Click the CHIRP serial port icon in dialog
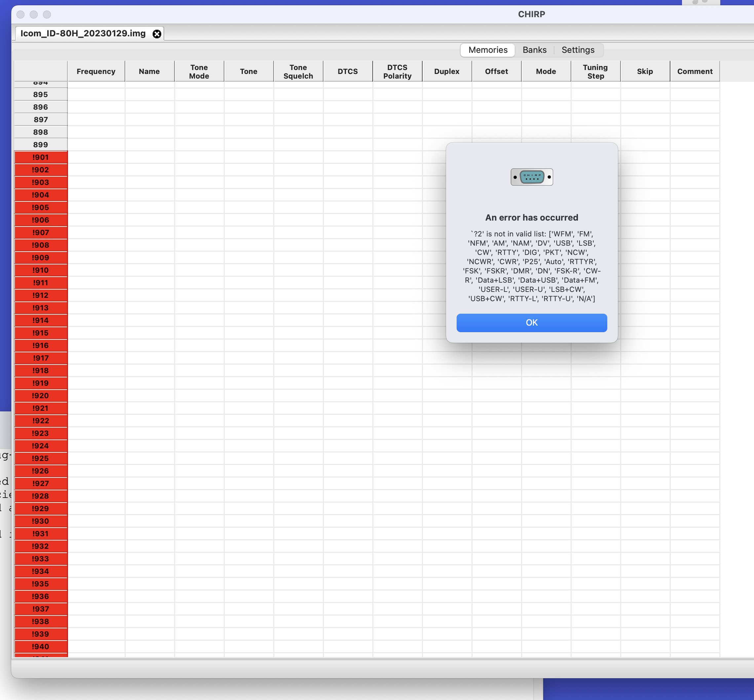Screen dimensions: 754x700 point(532,177)
